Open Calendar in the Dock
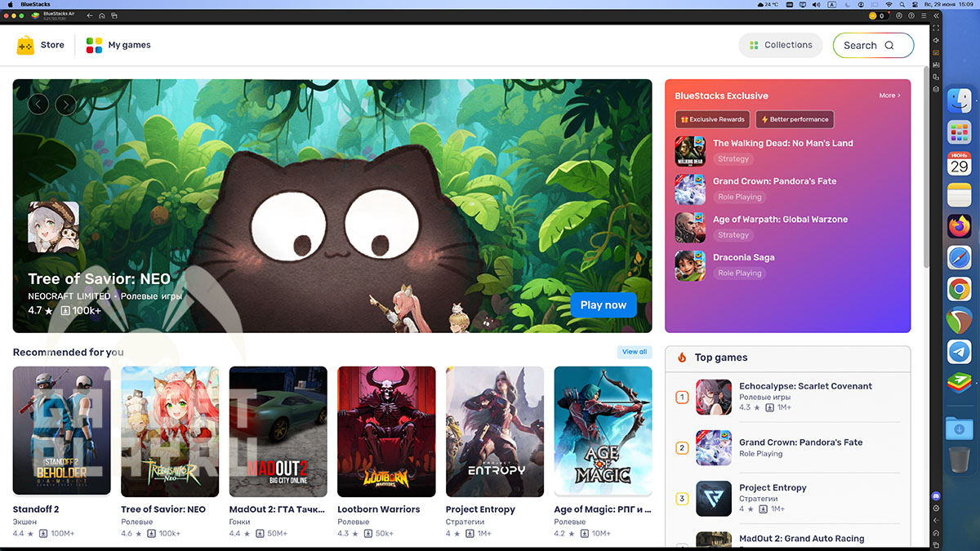The image size is (980, 551). (x=959, y=164)
